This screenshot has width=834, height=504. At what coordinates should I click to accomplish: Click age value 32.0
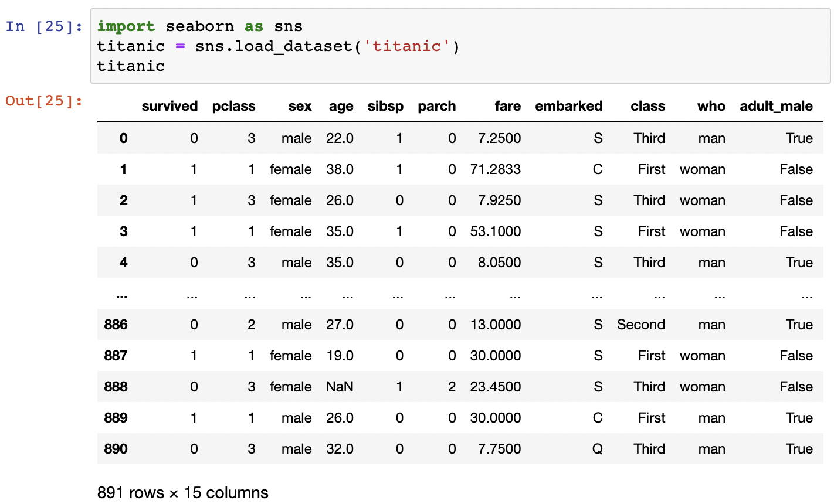tap(340, 449)
